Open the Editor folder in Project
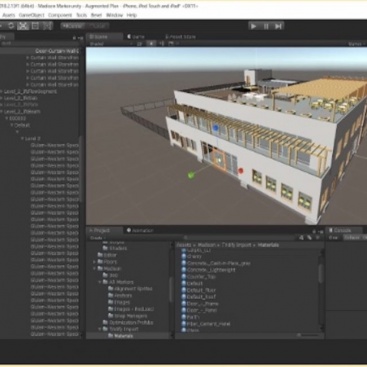The width and height of the screenshot is (367, 367). 107,255
